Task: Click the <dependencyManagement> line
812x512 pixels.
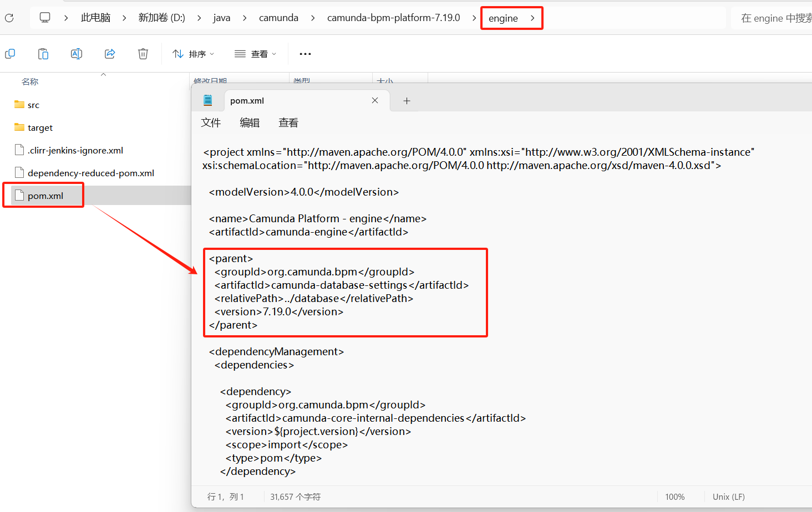Action: pos(276,352)
